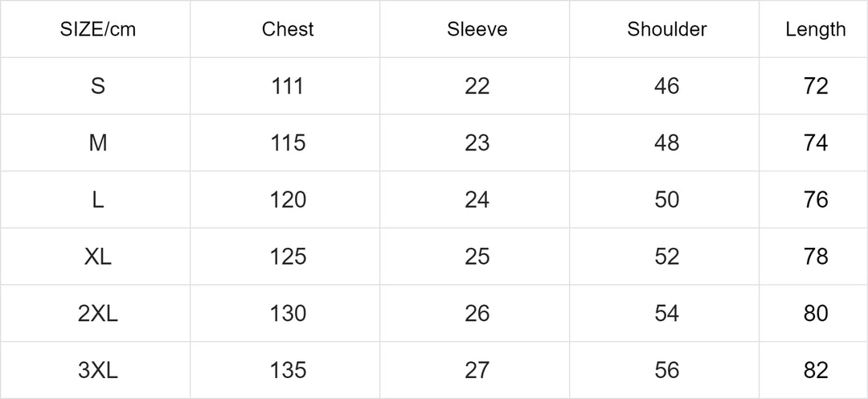Select the Chest column header
Image resolution: width=868 pixels, height=399 pixels.
288,30
